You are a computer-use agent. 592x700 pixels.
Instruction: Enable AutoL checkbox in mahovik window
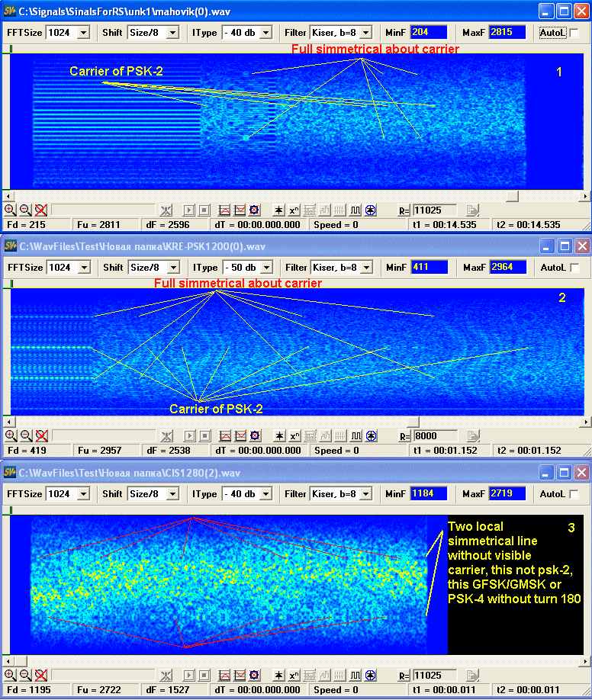click(574, 33)
